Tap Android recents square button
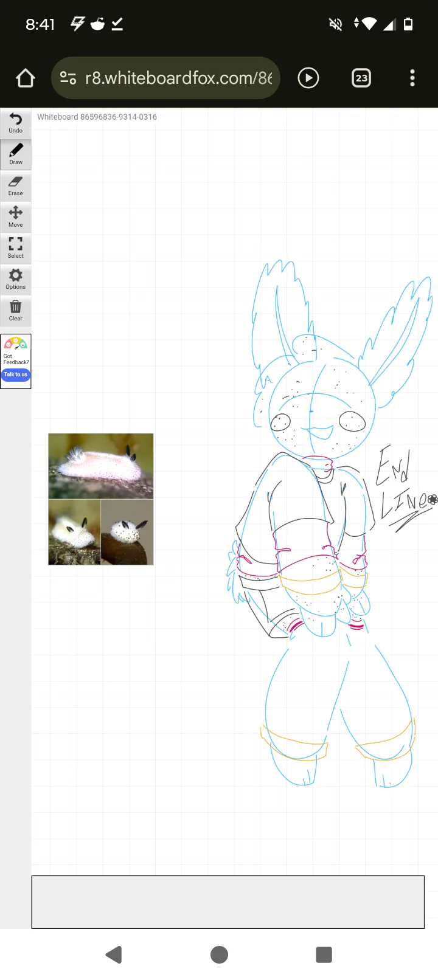The width and height of the screenshot is (438, 980). point(324,954)
